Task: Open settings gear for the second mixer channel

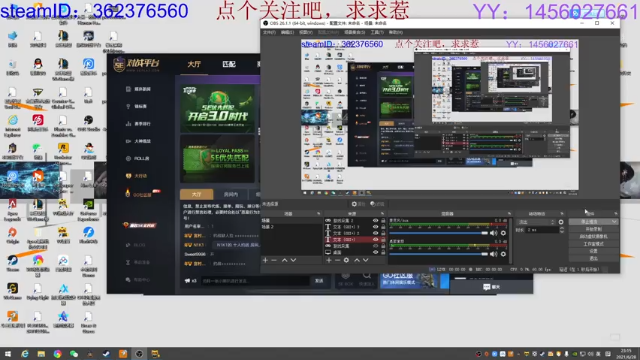Action: (503, 254)
